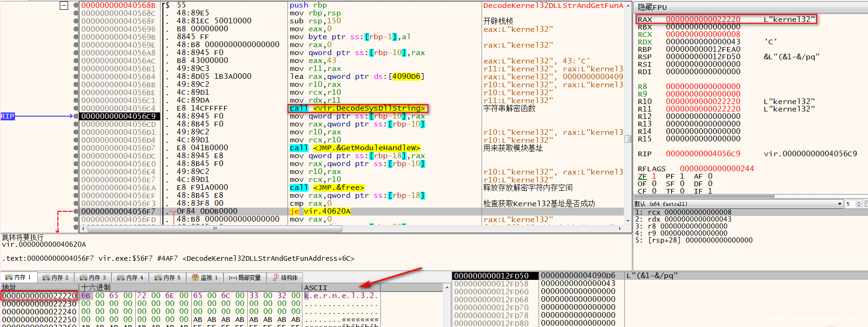Image resolution: width=868 pixels, height=327 pixels.
Task: Toggle breakpoint dot at address 00000000004056F7
Action: [76, 211]
